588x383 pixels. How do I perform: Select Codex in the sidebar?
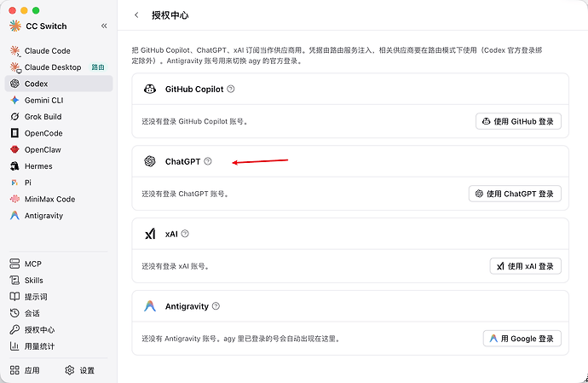click(x=59, y=84)
